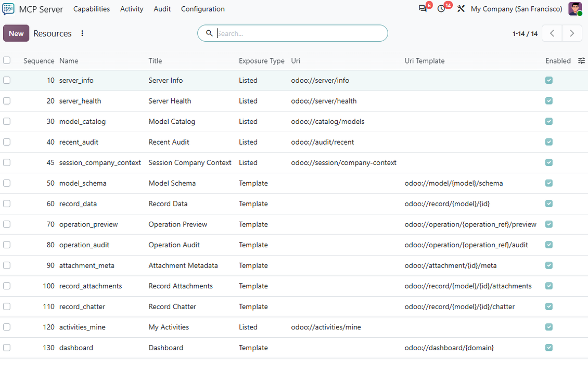Open the Audit menu
The image size is (588, 382).
tap(162, 9)
